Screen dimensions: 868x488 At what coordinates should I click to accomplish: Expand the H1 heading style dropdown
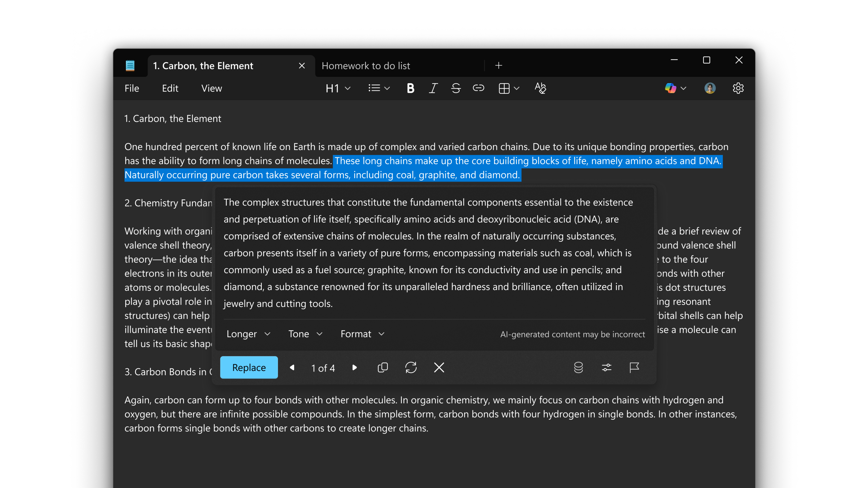click(x=338, y=88)
